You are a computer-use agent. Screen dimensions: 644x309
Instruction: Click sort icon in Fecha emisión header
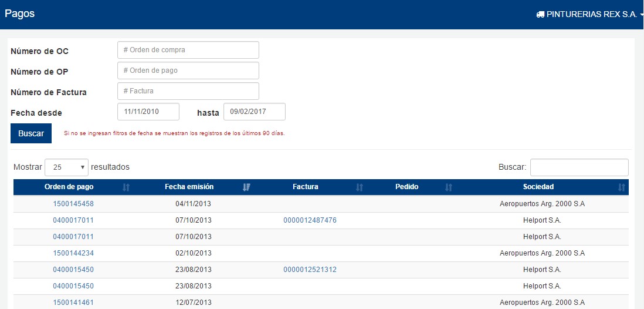pyautogui.click(x=246, y=187)
